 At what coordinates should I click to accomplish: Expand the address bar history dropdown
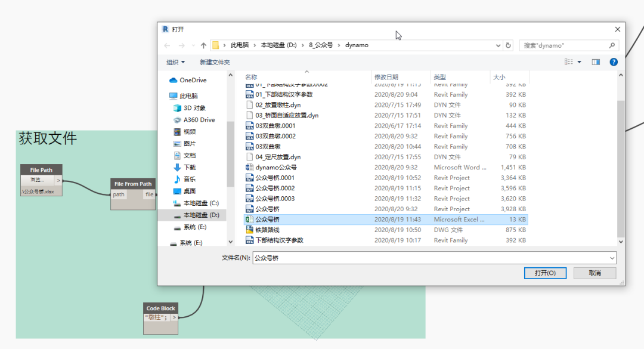click(x=498, y=45)
